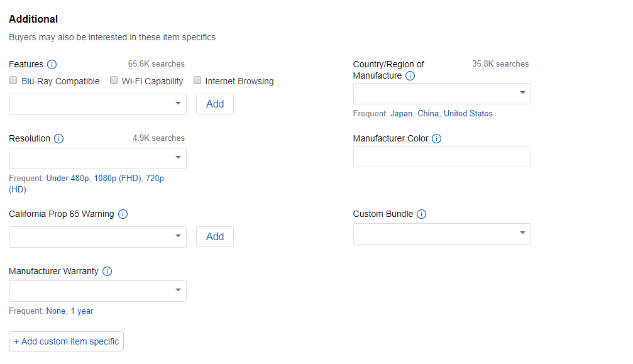The image size is (633, 364).
Task: Click the Manufacturer Warranty info icon
Action: click(x=107, y=272)
